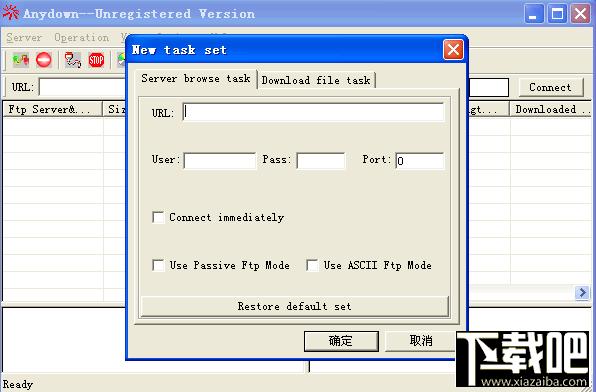Screen dimensions: 596x392
Task: Toggle Use ASCII Ftp Mode checkbox
Action: [312, 265]
